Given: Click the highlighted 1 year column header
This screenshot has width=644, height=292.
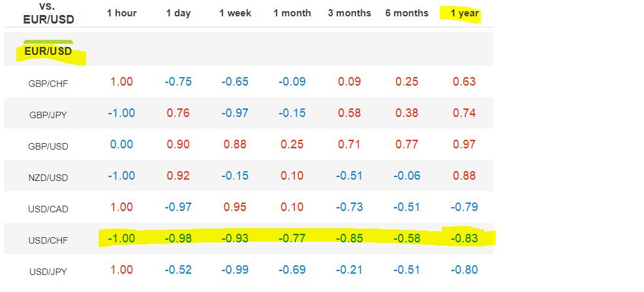Looking at the screenshot, I should (x=464, y=14).
